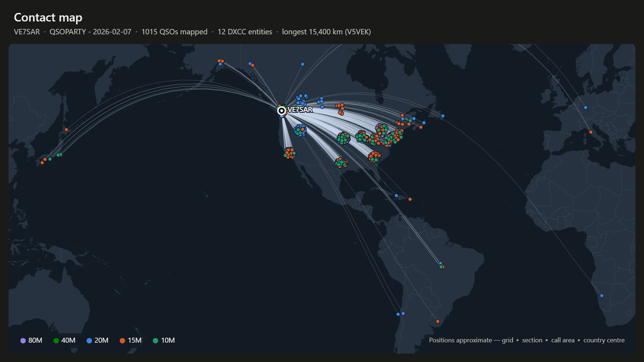Click 'country centre' in the positions note
The image size is (644, 362).
click(604, 340)
